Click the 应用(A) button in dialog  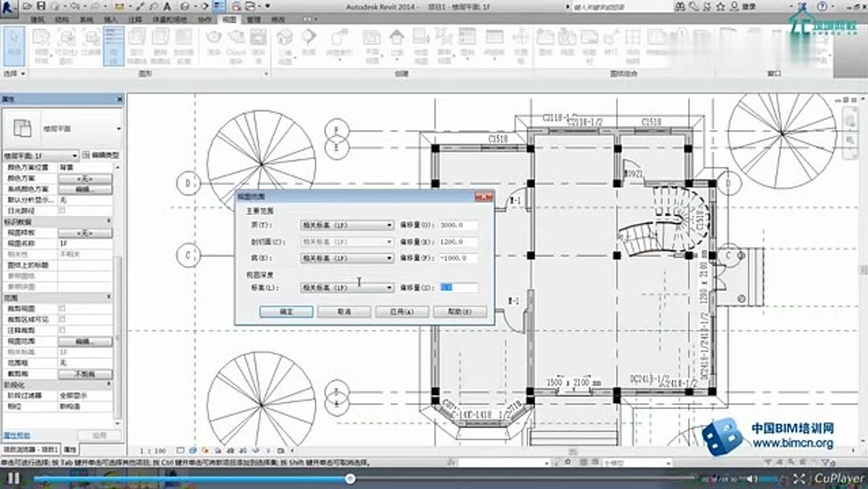pos(402,312)
